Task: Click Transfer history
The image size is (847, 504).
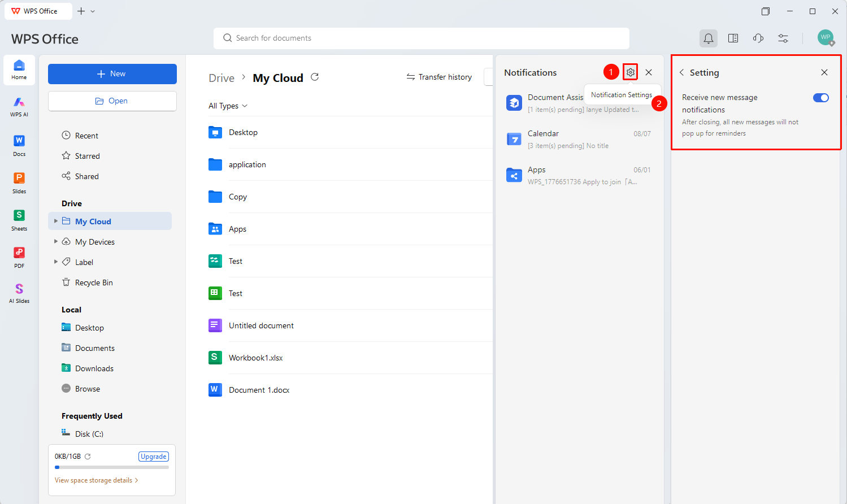Action: [439, 77]
